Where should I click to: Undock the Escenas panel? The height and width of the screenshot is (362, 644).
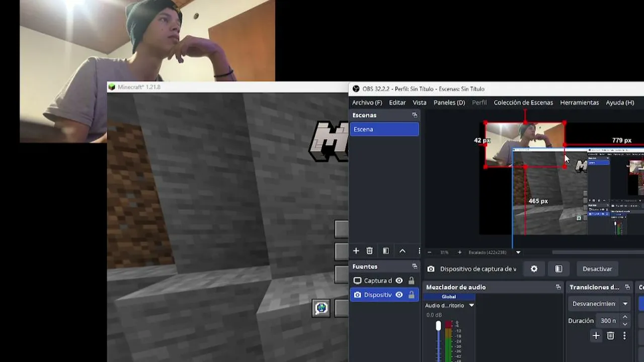pos(415,115)
